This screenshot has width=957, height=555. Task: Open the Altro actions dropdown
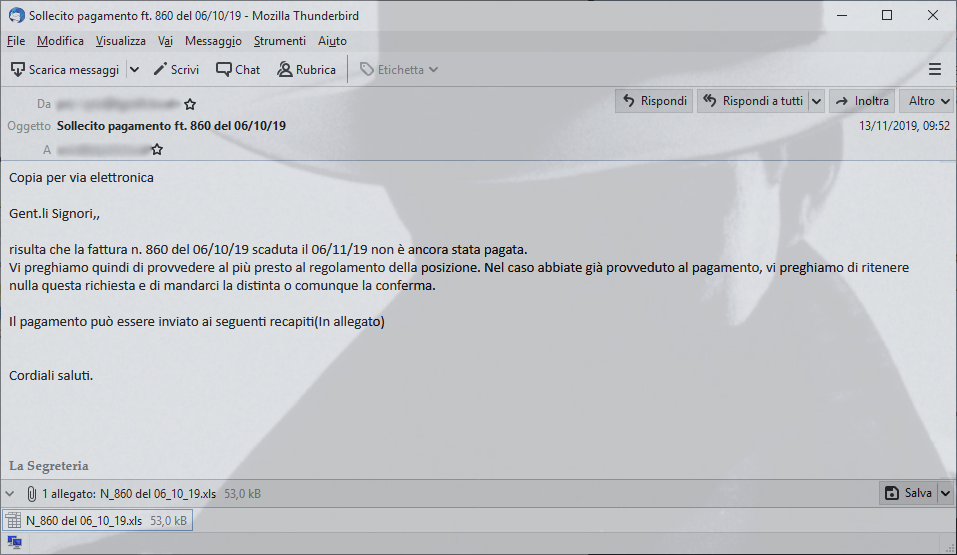pyautogui.click(x=927, y=101)
